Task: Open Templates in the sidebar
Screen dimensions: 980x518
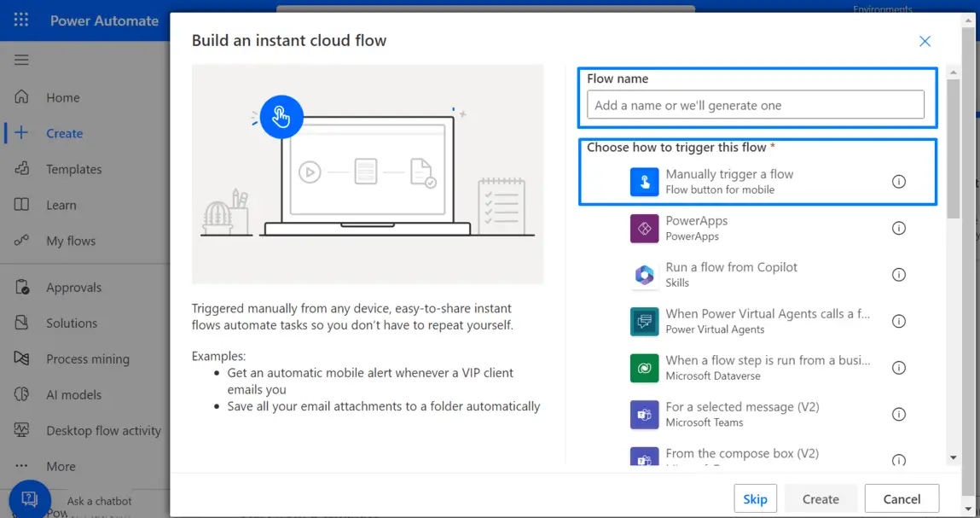Action: (73, 170)
